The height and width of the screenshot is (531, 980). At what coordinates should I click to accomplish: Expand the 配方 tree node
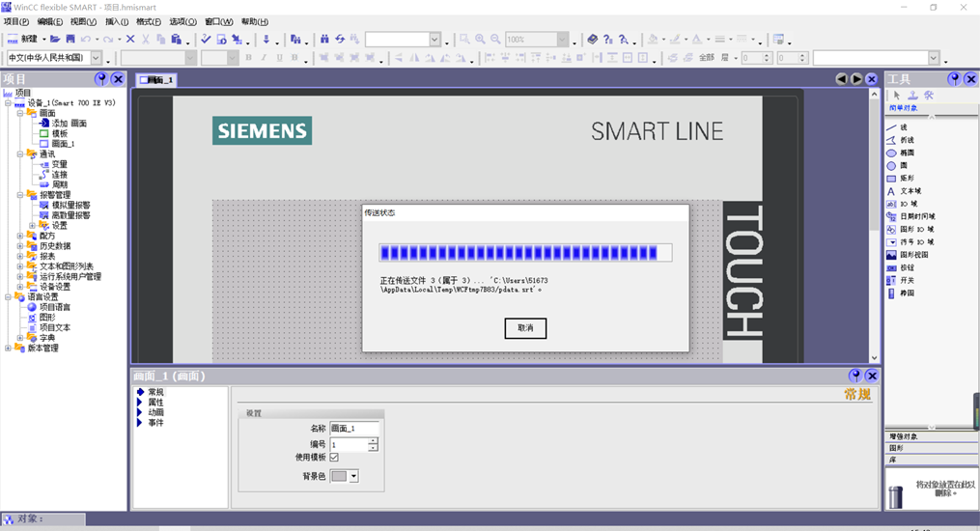click(x=20, y=236)
